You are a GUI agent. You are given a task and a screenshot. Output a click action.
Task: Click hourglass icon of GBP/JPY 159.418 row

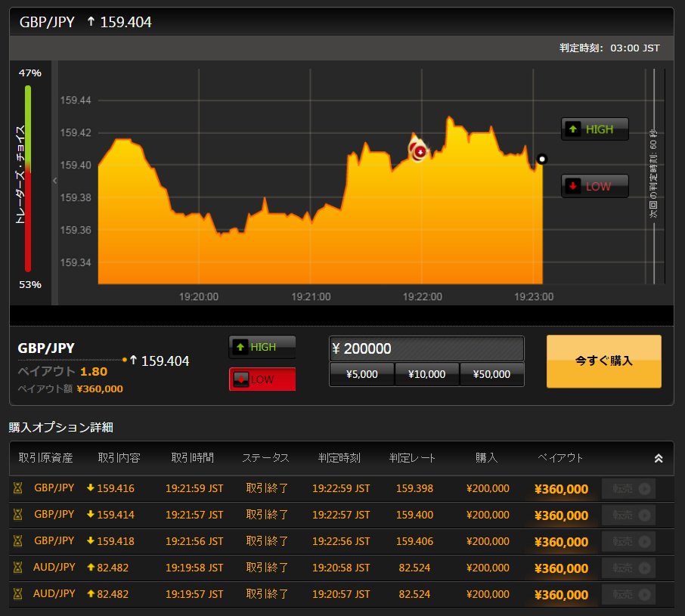point(18,541)
